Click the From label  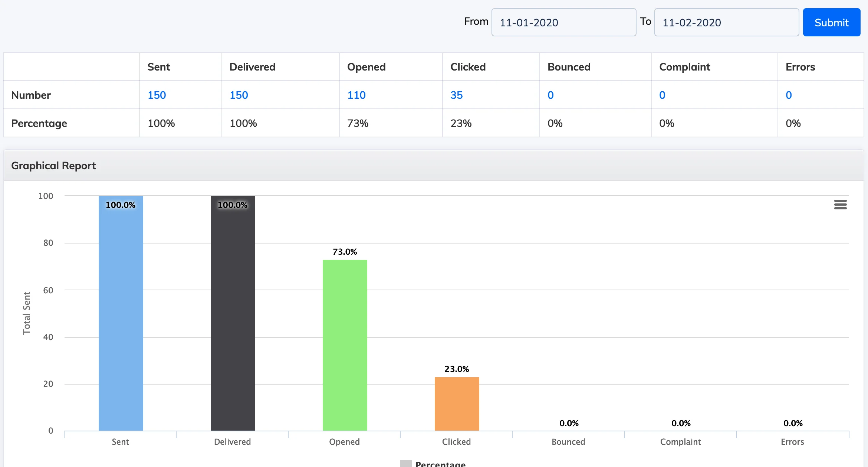point(476,22)
